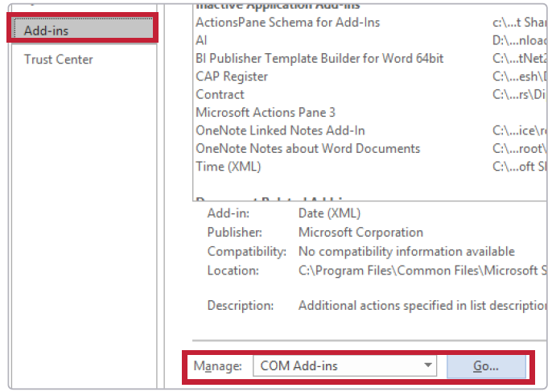Click the Compatibility: label

click(x=247, y=251)
